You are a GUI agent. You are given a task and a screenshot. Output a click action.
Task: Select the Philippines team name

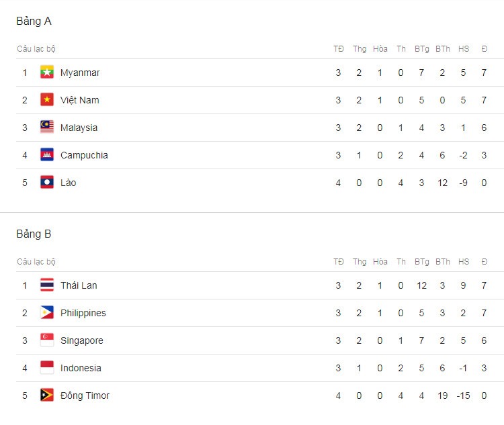83,313
